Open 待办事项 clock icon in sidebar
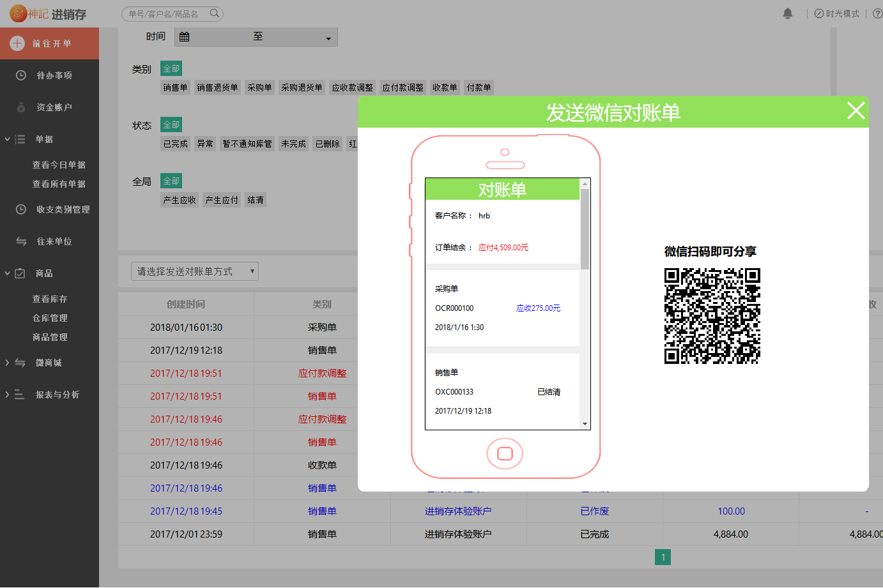883x588 pixels. 21,75
